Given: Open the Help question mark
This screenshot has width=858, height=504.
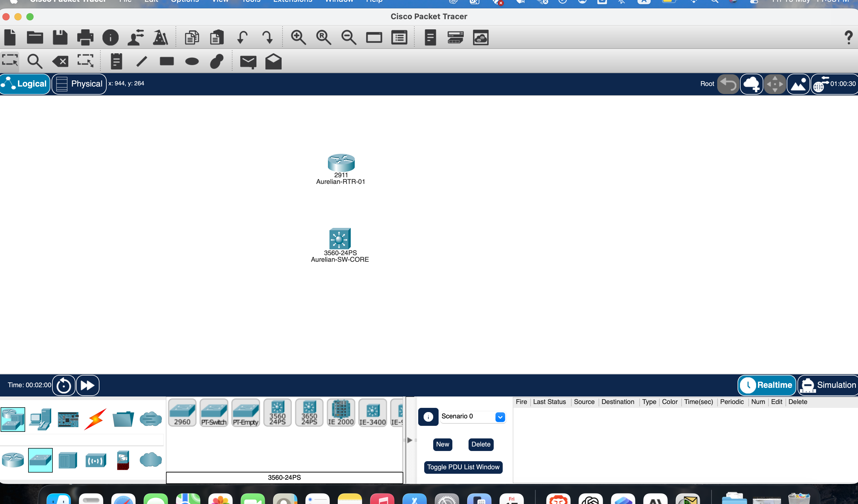Looking at the screenshot, I should click(x=848, y=37).
